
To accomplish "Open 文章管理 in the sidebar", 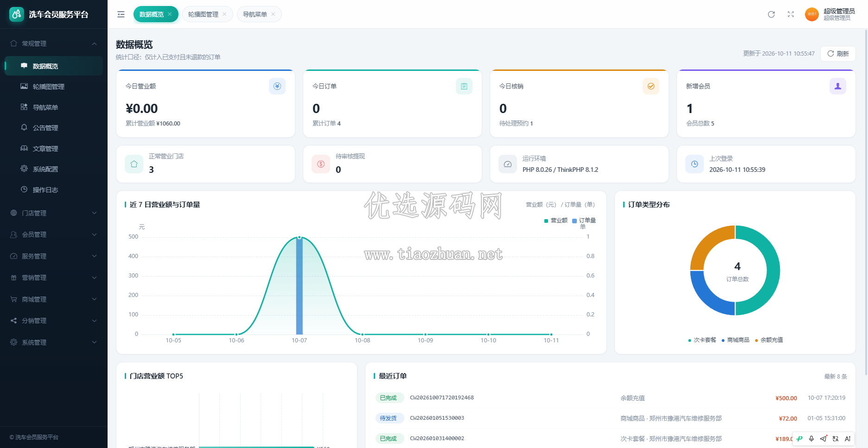I will [x=54, y=149].
